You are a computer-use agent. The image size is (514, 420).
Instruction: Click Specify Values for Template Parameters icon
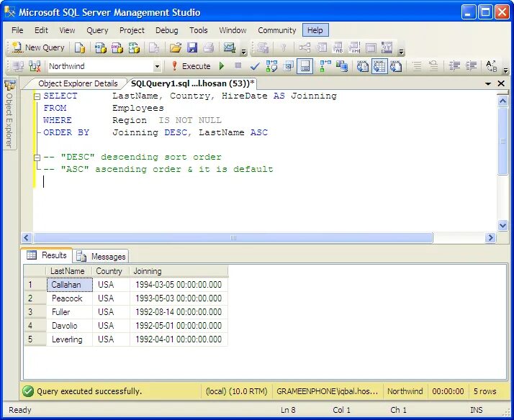coord(492,66)
